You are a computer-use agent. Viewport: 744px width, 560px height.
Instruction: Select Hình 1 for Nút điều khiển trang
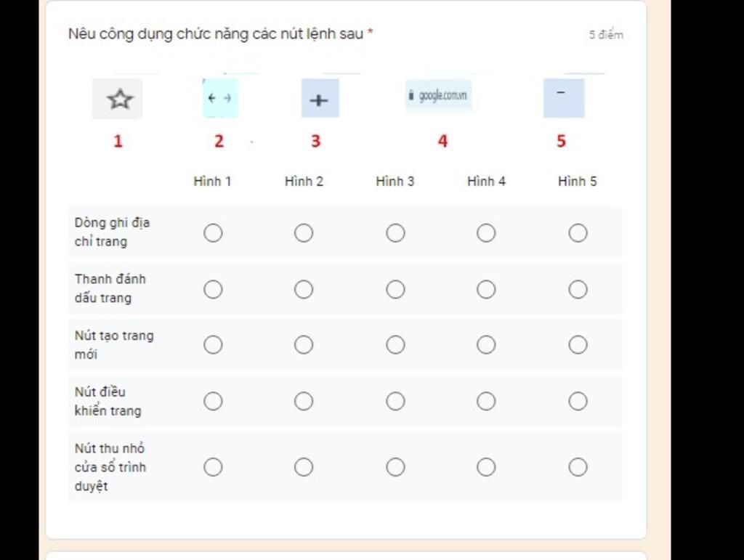(213, 401)
